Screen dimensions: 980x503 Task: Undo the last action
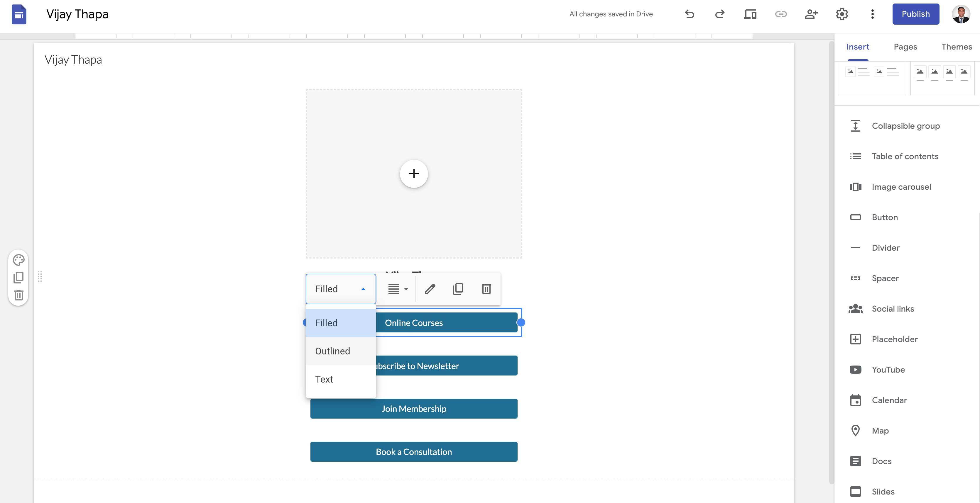pyautogui.click(x=689, y=14)
